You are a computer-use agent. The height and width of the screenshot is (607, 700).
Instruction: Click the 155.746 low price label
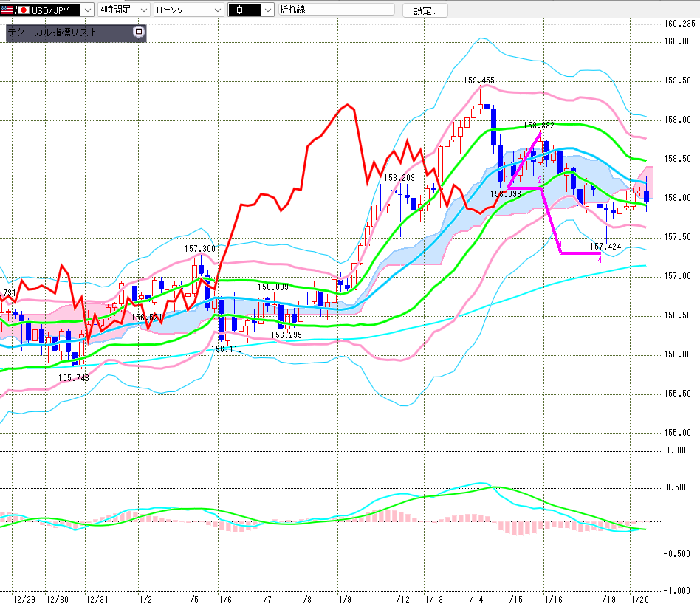[73, 377]
